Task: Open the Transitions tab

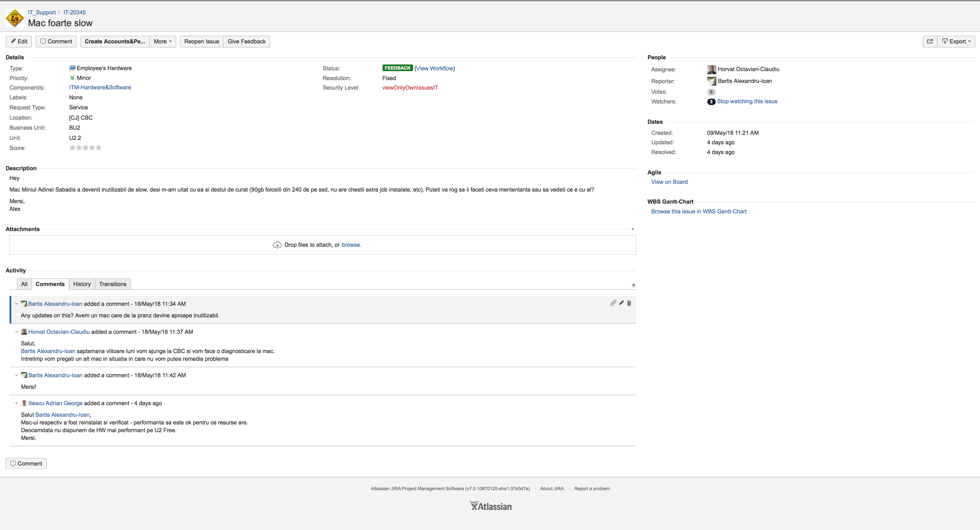Action: pos(113,284)
